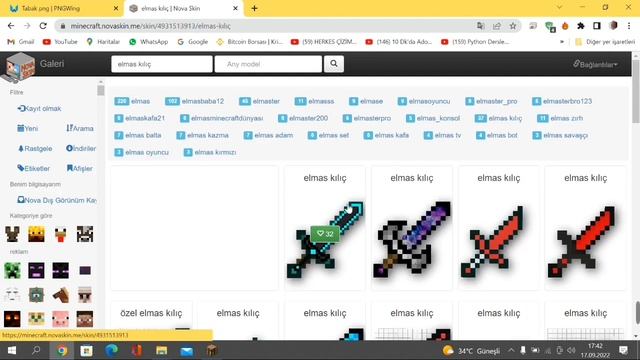
Task: Click the elmas kırmızı tag
Action: coord(210,152)
